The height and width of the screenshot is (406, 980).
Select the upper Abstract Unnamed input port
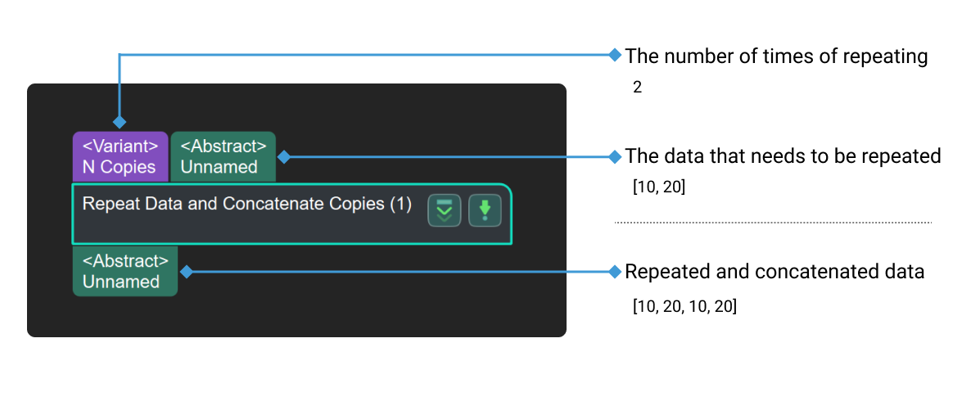tap(223, 156)
